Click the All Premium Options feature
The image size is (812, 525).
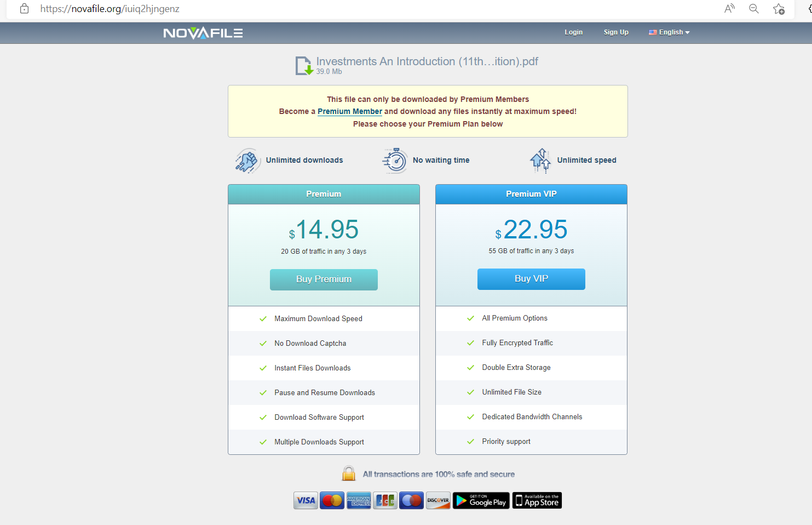(515, 318)
